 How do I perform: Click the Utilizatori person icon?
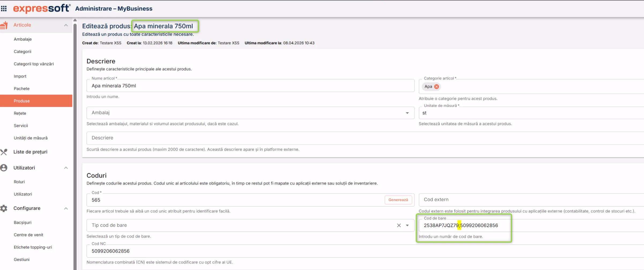pos(4,168)
